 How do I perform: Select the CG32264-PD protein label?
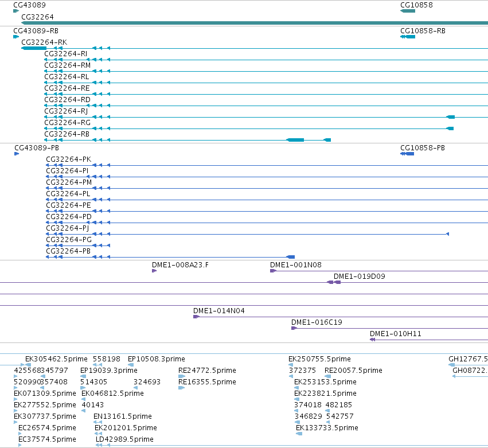click(69, 217)
